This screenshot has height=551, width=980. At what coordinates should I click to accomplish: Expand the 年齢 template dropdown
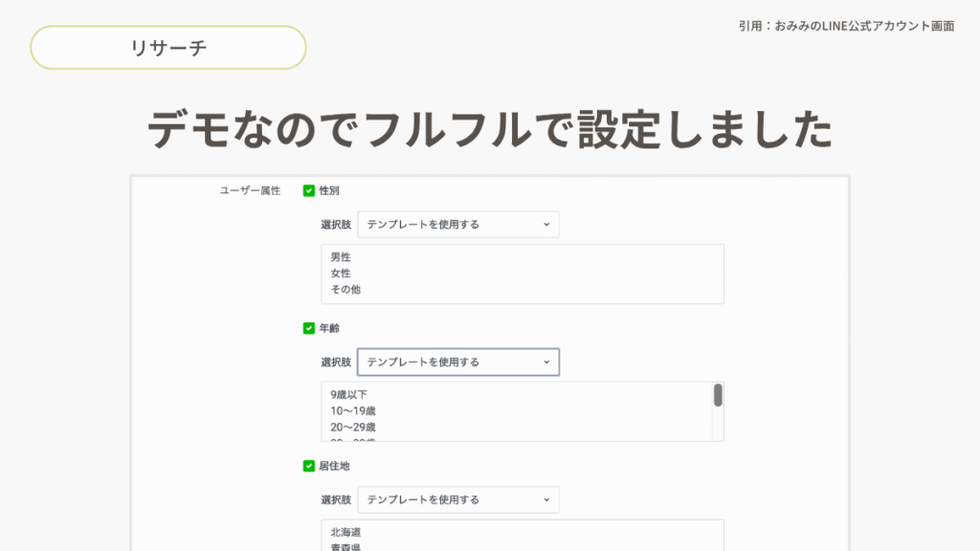457,363
